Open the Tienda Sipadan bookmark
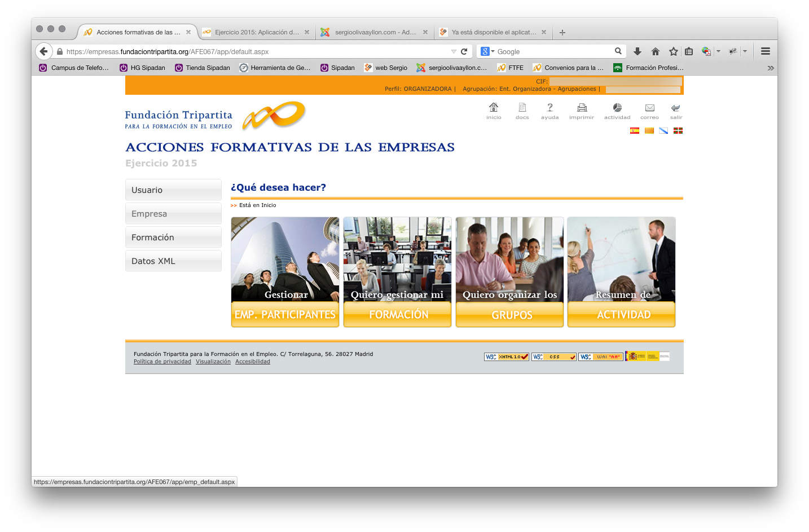 202,68
